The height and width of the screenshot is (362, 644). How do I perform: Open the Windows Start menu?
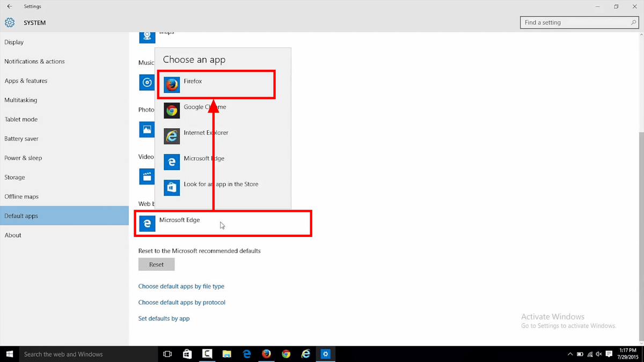coord(9,354)
